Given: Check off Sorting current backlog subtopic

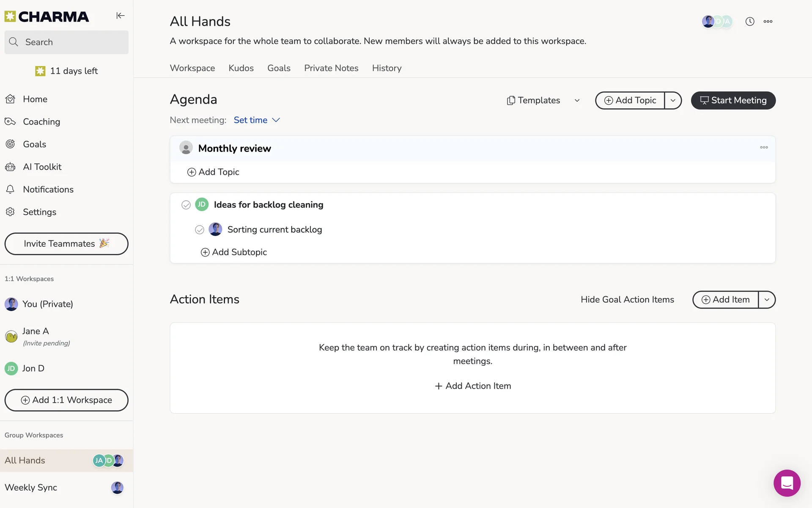Looking at the screenshot, I should (x=200, y=230).
